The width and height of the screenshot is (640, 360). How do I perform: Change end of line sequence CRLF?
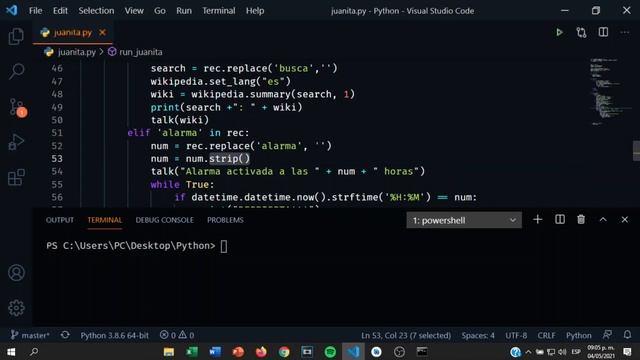point(546,335)
